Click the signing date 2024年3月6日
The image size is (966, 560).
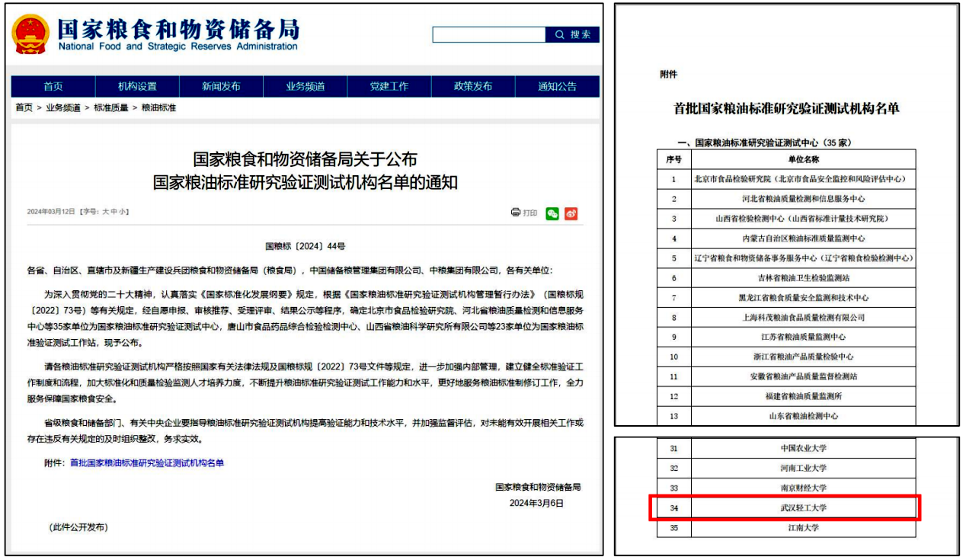coord(536,503)
